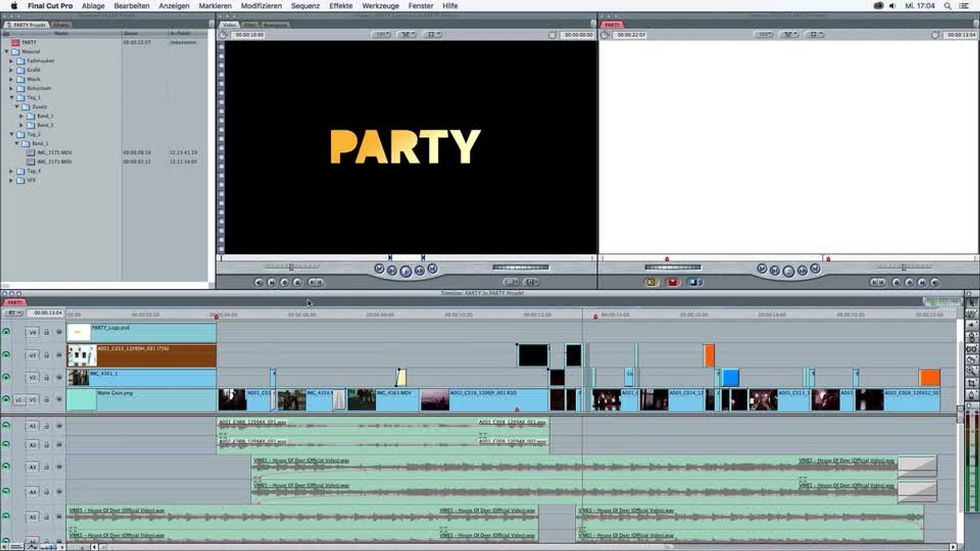Click the blue Replace edit button in Canvas

[x=693, y=282]
